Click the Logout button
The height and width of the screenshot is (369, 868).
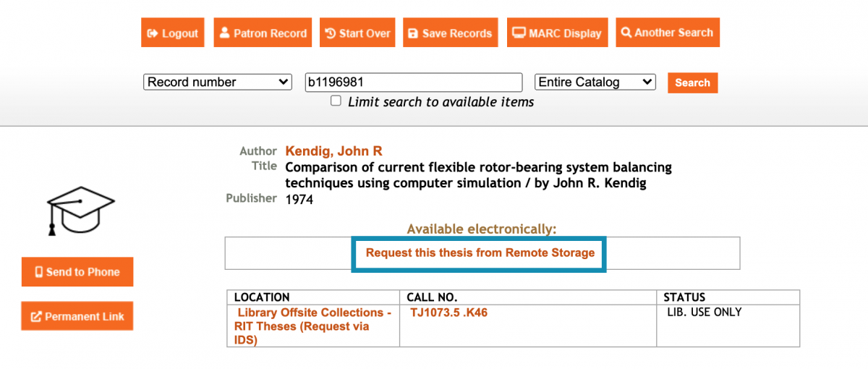click(x=172, y=33)
